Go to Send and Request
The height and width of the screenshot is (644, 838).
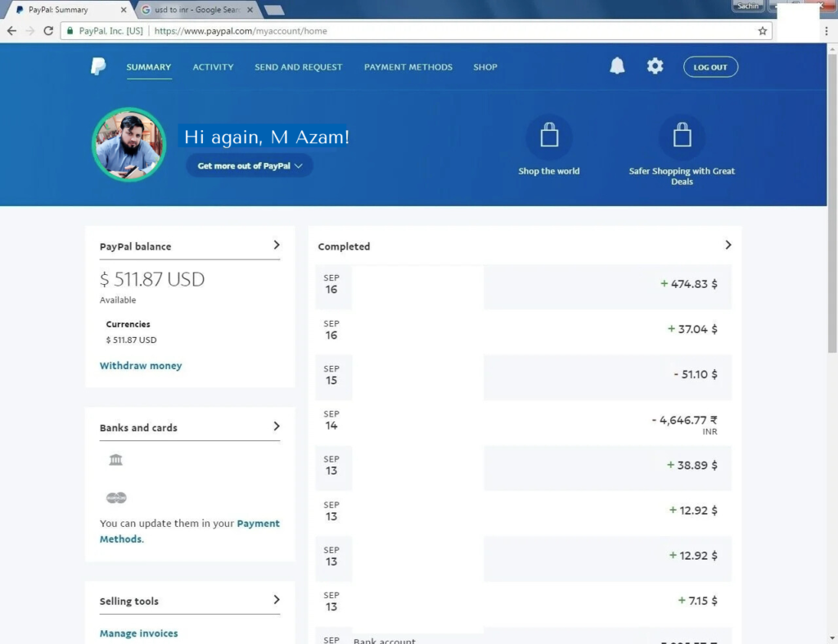pyautogui.click(x=298, y=67)
